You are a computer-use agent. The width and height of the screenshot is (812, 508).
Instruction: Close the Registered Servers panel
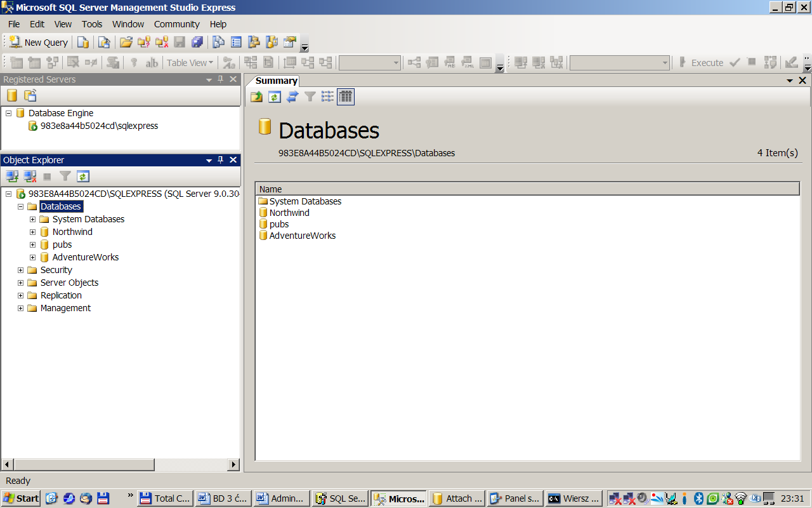(233, 79)
